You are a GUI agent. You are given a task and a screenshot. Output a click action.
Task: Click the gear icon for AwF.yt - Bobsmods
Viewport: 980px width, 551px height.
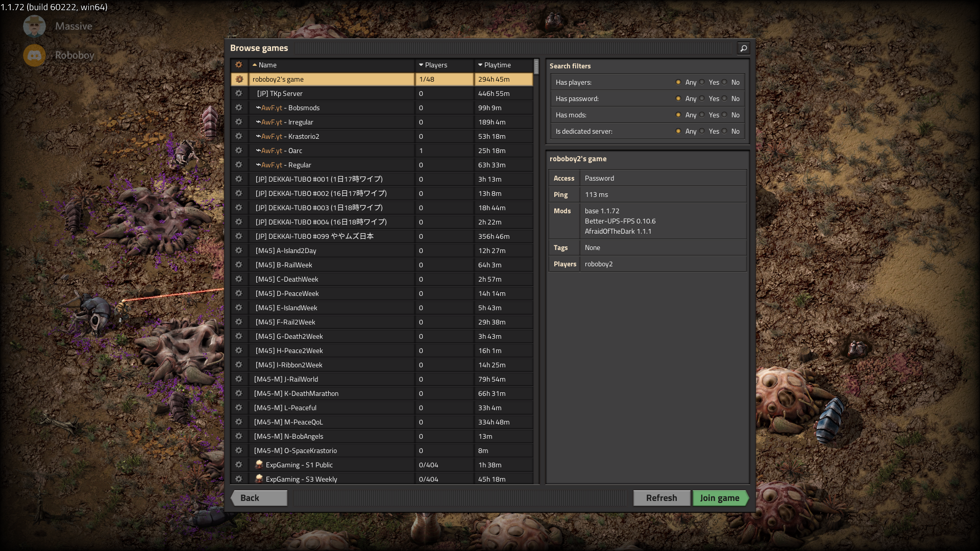(x=239, y=108)
